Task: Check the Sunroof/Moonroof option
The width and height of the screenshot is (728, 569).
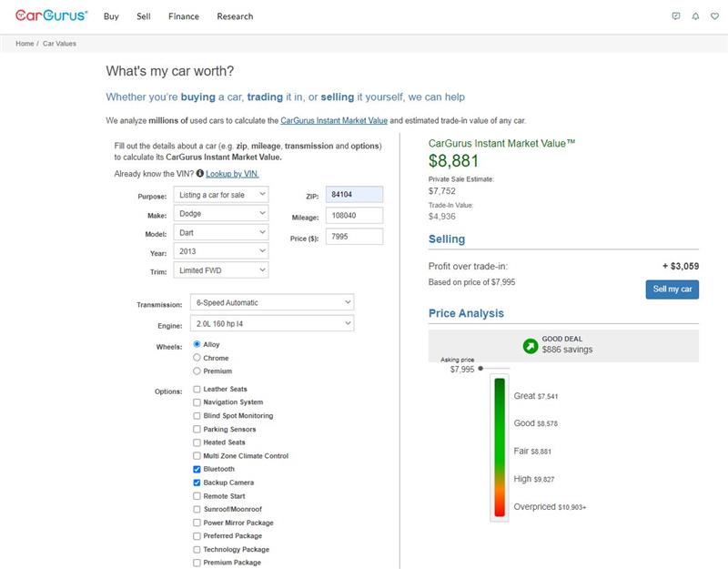Action: click(x=197, y=509)
